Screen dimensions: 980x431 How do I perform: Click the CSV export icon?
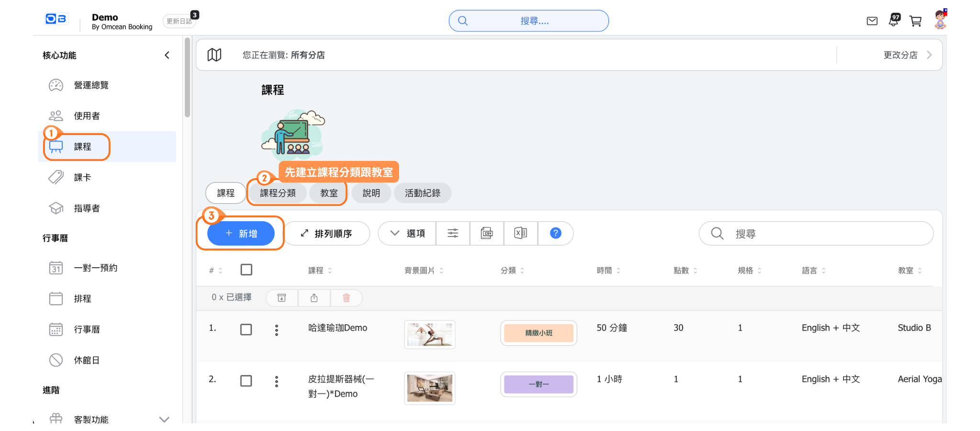click(x=487, y=233)
